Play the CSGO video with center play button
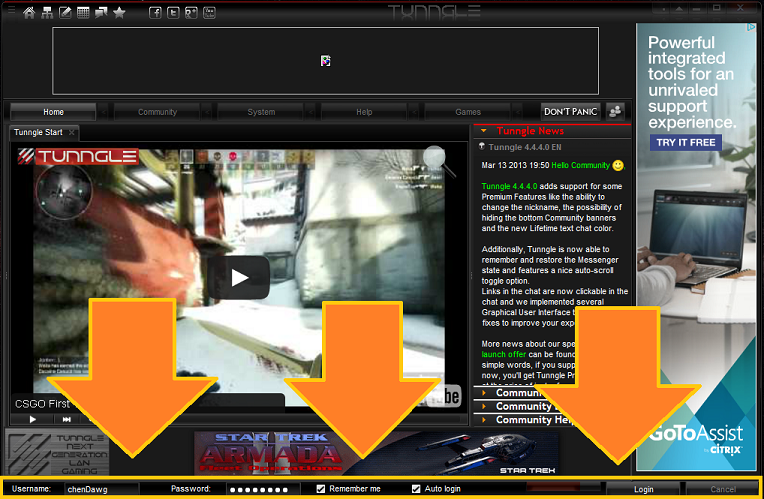764x499 pixels. pos(239,278)
